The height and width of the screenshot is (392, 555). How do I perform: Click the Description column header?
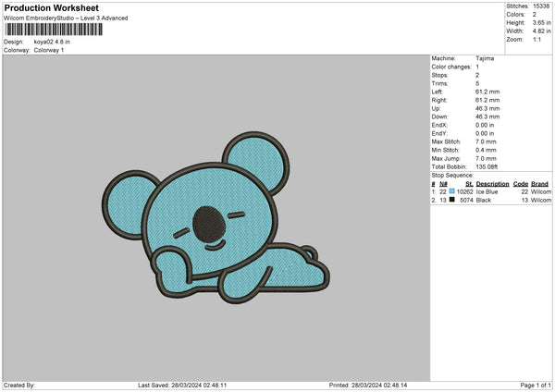(492, 183)
